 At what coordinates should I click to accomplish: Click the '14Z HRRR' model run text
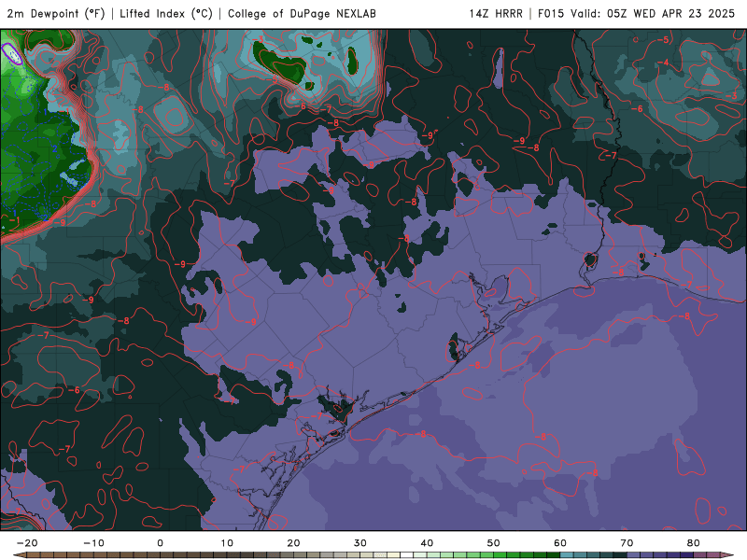(496, 13)
